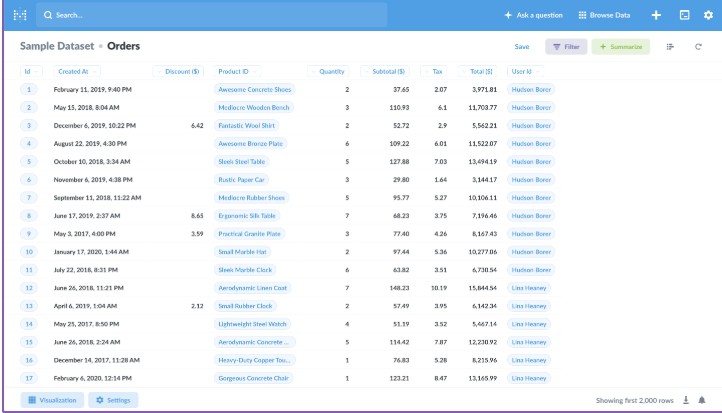Open the alert bell icon
Viewport: 722px width, 413px height.
tap(701, 400)
